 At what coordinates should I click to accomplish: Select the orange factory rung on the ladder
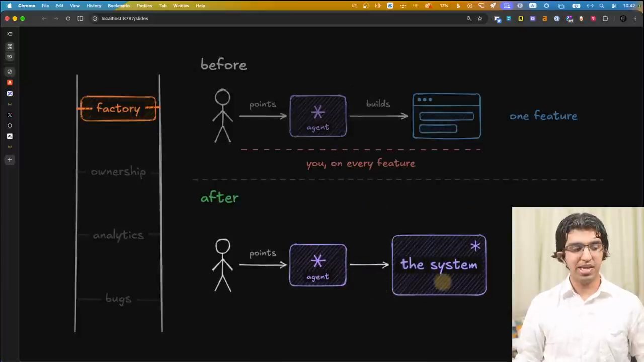coord(118,108)
